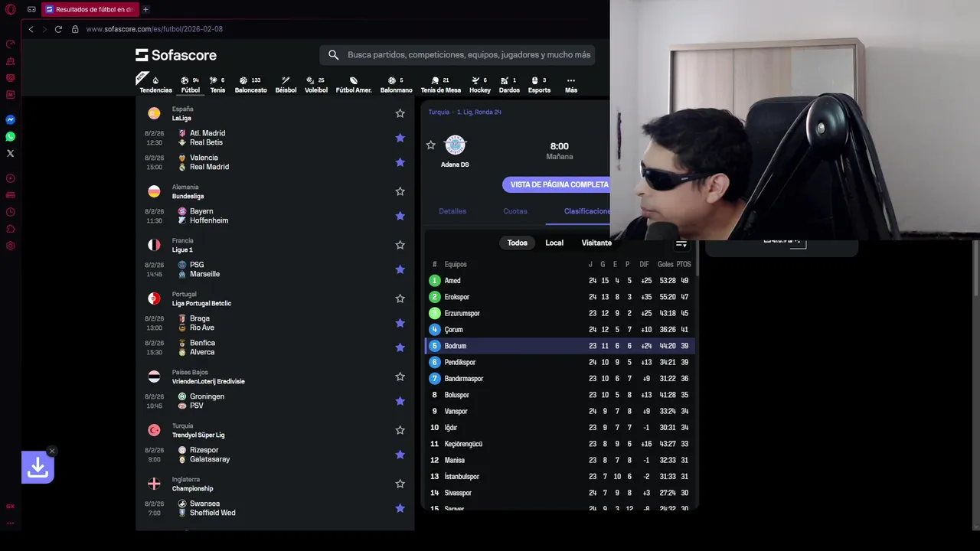
Task: Click the search input field
Action: click(469, 55)
